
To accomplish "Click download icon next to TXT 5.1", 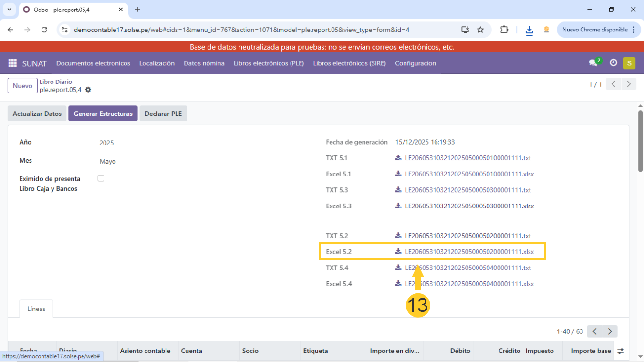I will click(x=398, y=158).
